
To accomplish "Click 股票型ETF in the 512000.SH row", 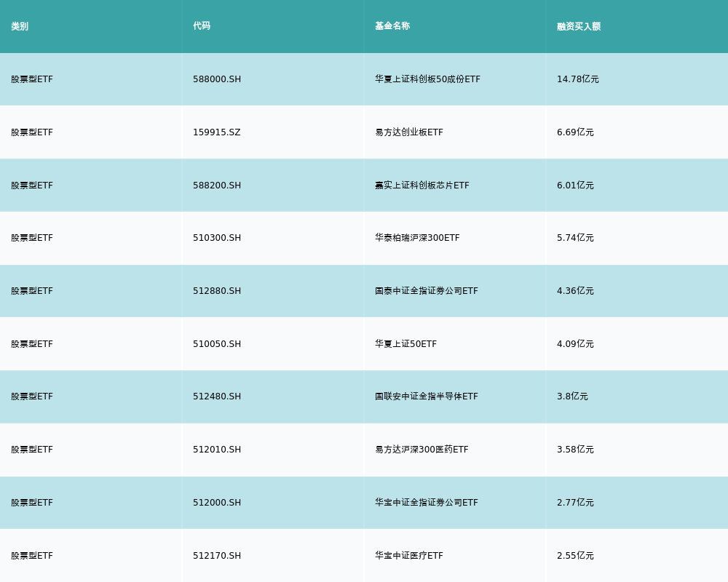I will (x=32, y=503).
